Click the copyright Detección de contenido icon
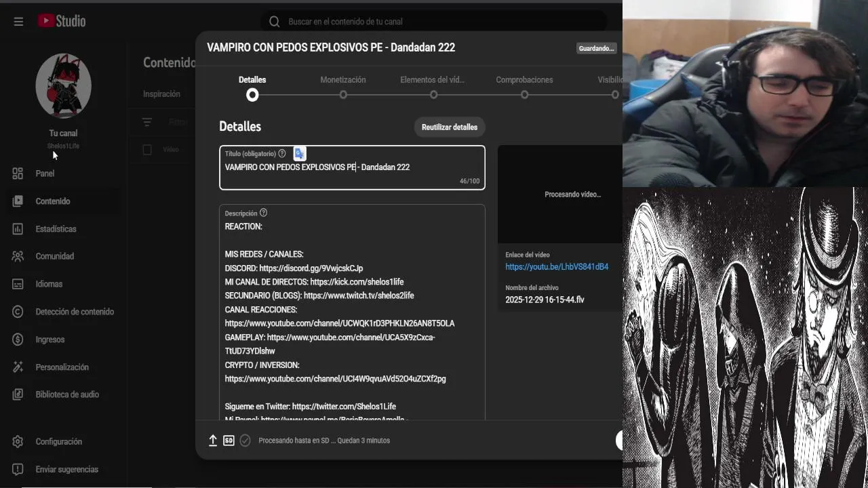 [18, 312]
